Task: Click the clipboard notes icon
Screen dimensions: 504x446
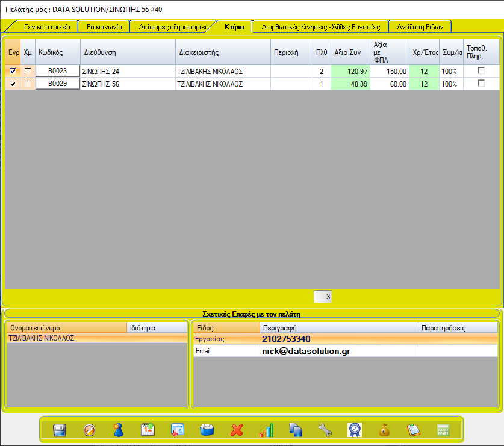Action: [414, 430]
